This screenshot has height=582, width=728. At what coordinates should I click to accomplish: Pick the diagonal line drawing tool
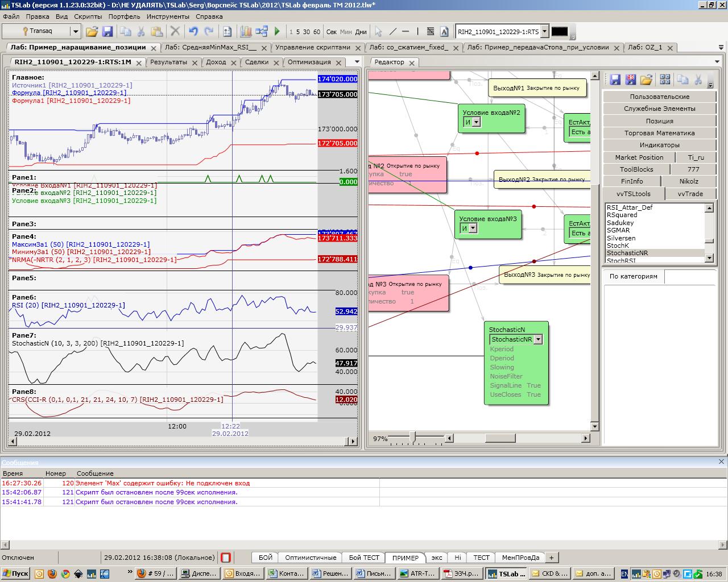coord(392,32)
